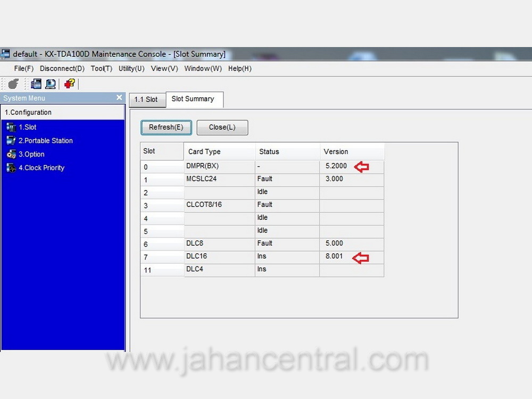Screen dimensions: 532x399
Task: Collapse the 1.Configuration section
Action: click(28, 112)
